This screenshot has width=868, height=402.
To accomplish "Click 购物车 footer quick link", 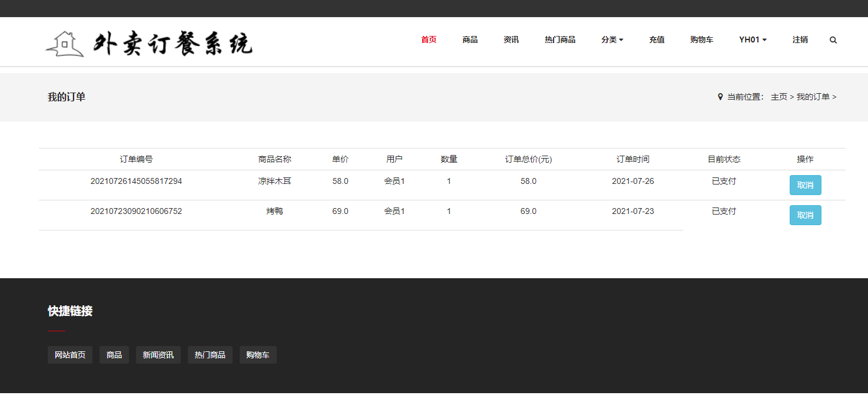I will tap(257, 355).
